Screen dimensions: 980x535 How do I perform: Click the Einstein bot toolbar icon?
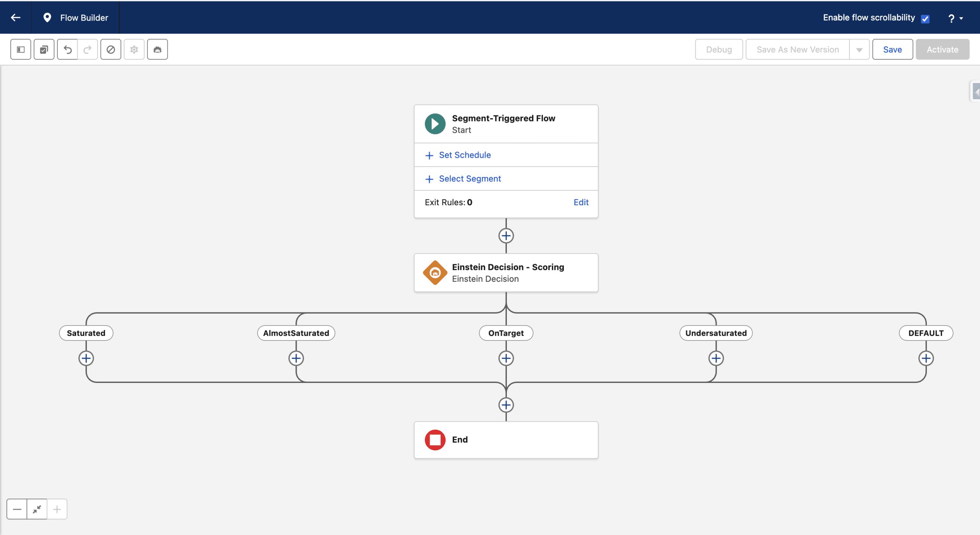tap(157, 49)
